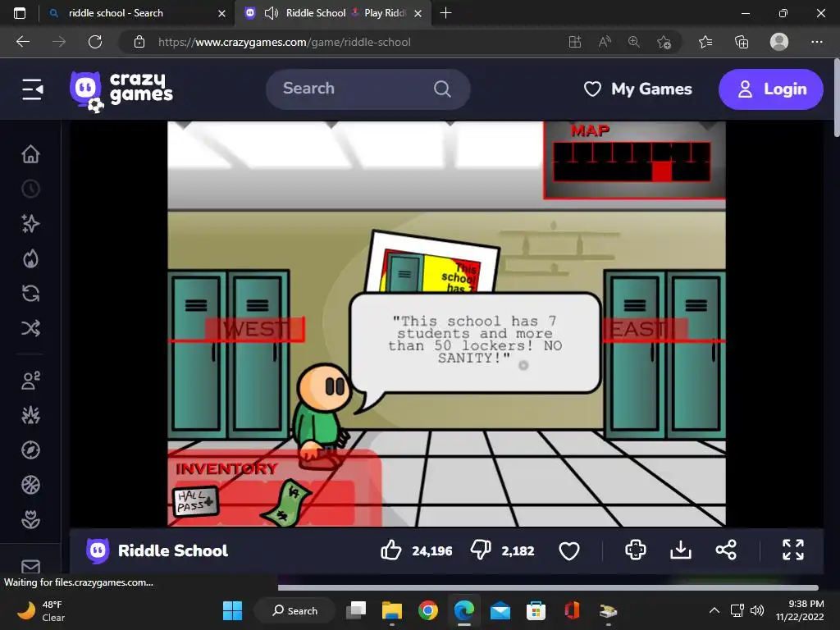
Task: Open Trending flame icon in sidebar
Action: click(30, 258)
